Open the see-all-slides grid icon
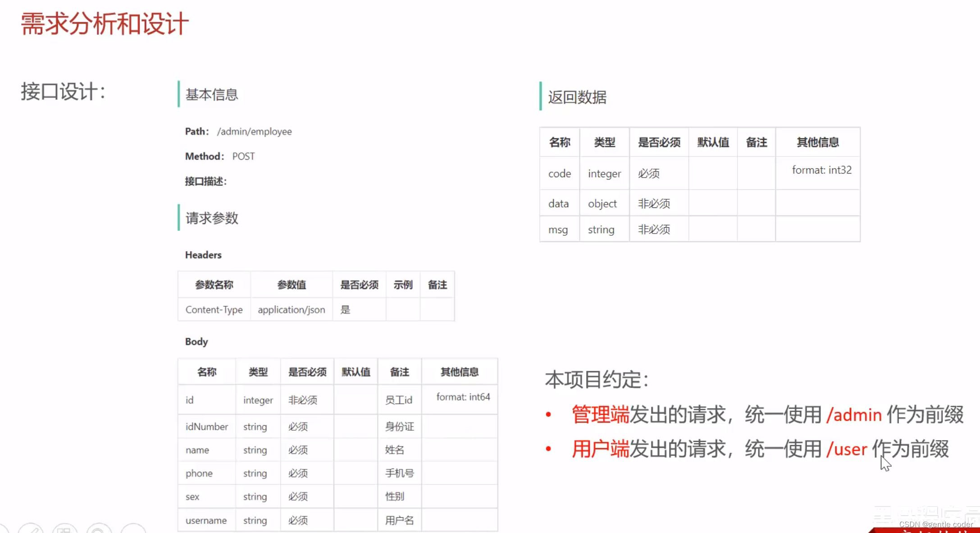Screen dimensions: 980x533 65,529
